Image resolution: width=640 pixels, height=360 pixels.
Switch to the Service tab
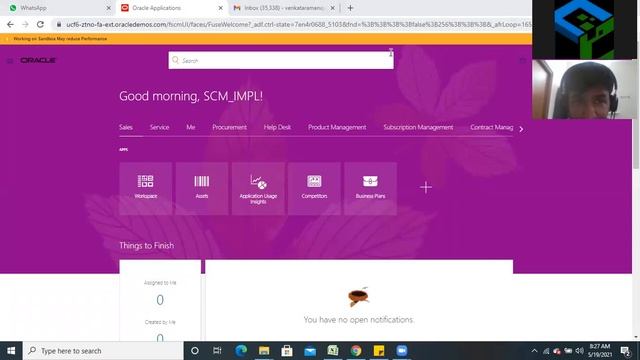click(159, 127)
